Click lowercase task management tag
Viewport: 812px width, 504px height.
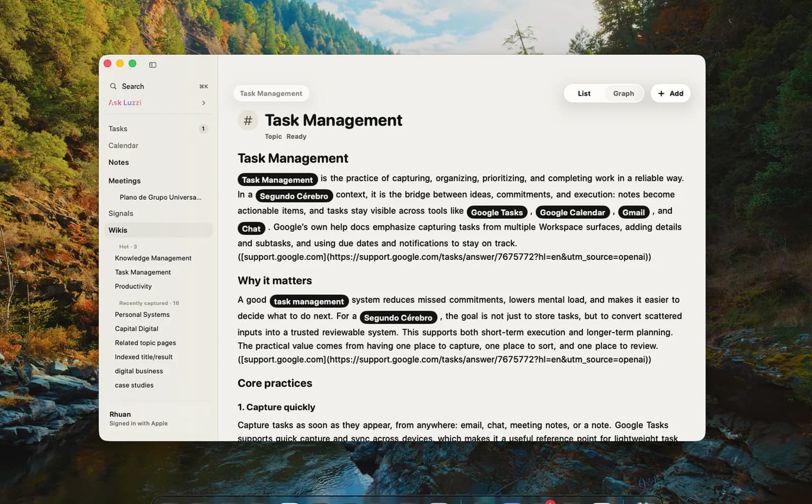pos(309,301)
